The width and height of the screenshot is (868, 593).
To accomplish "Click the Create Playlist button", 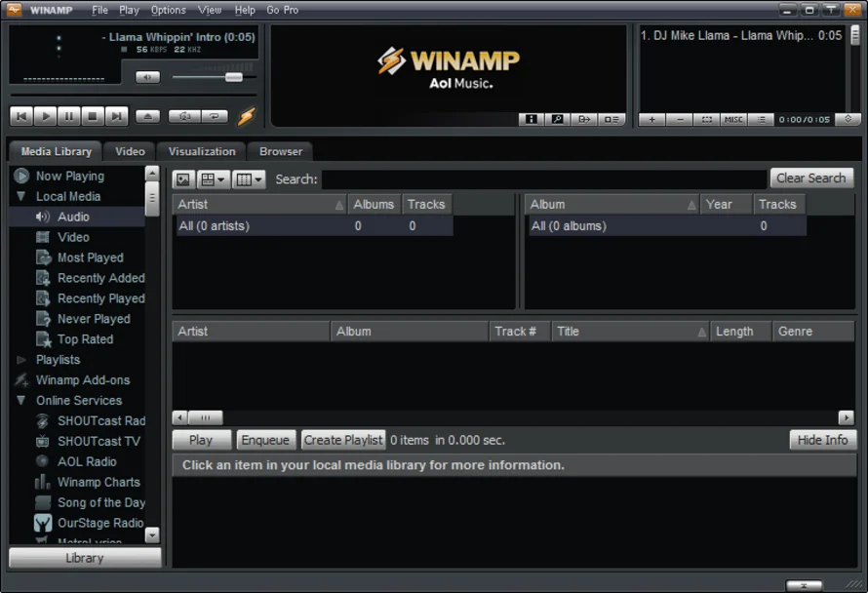I will pos(343,440).
